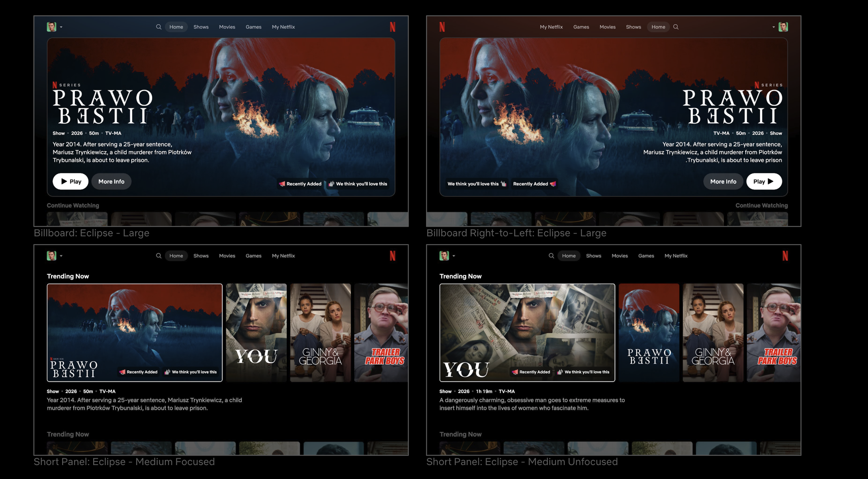
Task: Click Netflix logo in Right-to-Left billboard panel
Action: (442, 27)
